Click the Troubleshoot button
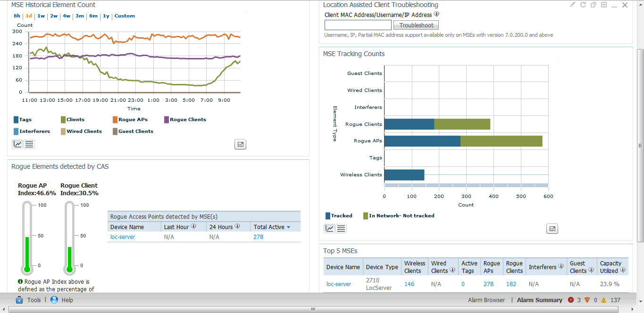The height and width of the screenshot is (313, 644). [416, 25]
